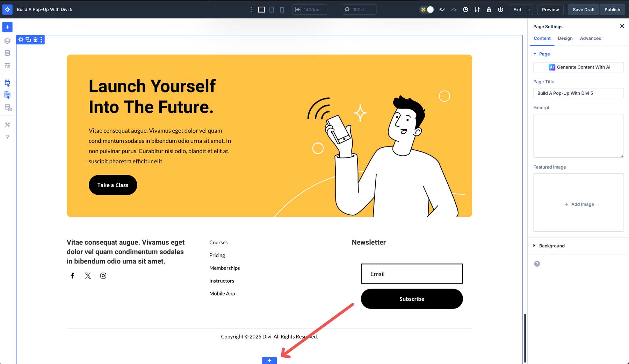Click the undo arrow in the toolbar
This screenshot has height=364, width=629.
coord(442,9)
